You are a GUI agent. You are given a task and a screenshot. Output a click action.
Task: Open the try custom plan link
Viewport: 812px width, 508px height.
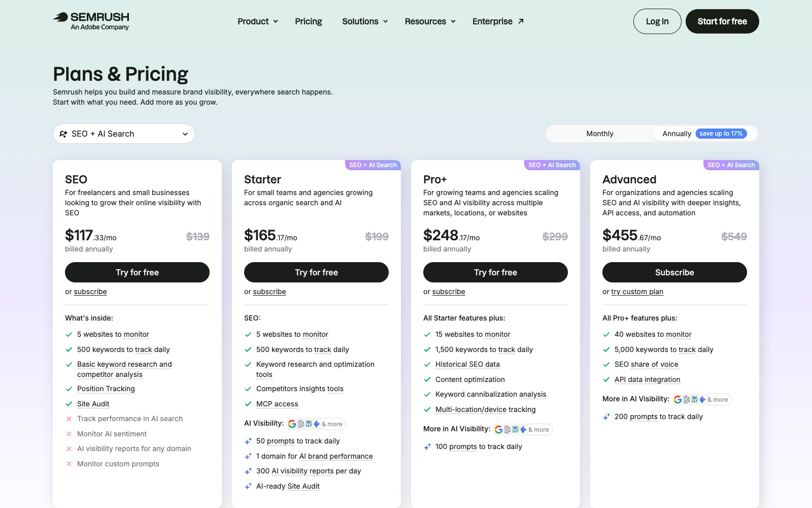coord(637,292)
